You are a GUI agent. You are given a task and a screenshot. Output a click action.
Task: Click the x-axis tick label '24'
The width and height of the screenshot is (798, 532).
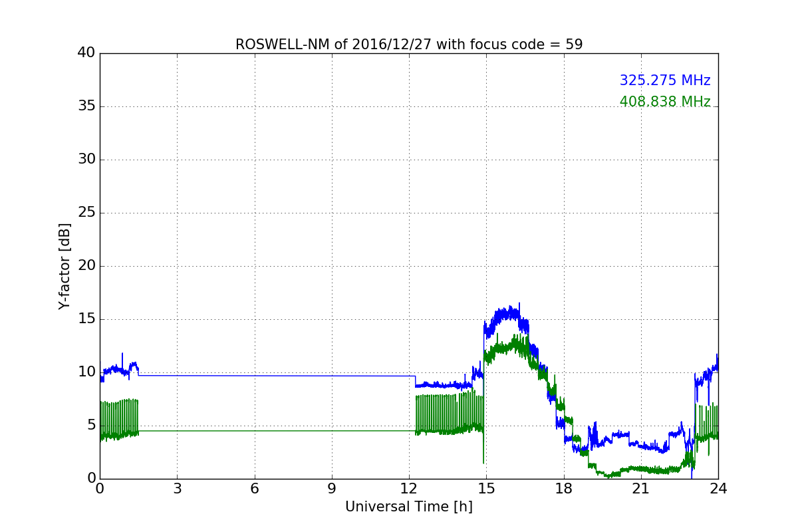(x=718, y=489)
